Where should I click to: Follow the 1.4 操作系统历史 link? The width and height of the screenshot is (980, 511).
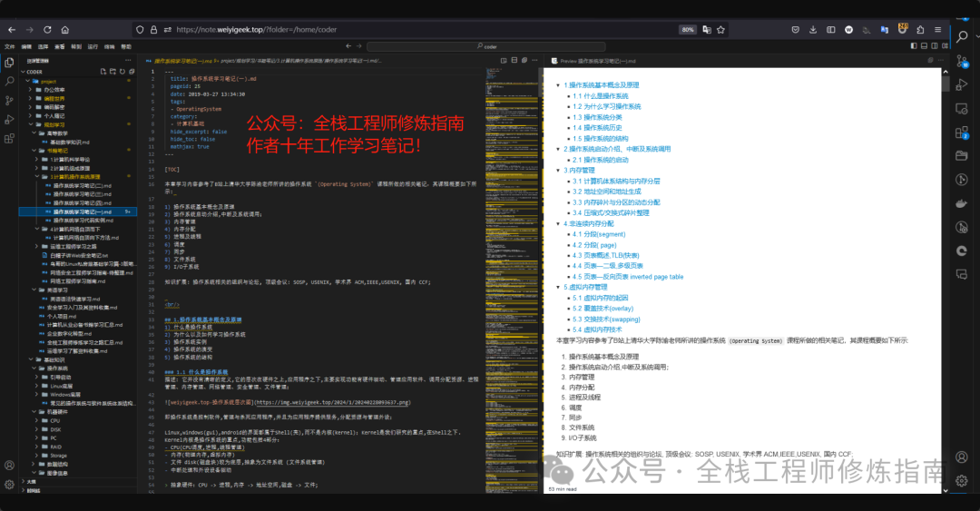597,128
